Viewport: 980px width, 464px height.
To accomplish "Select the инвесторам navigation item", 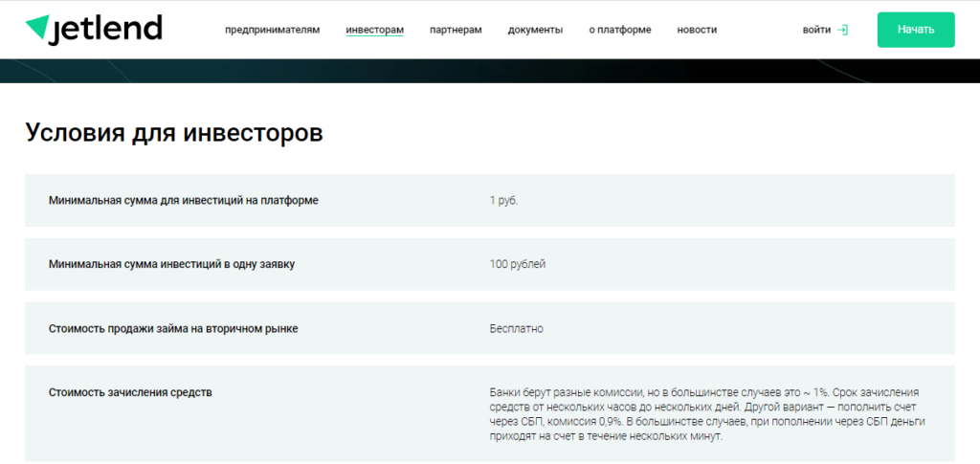I will [375, 30].
